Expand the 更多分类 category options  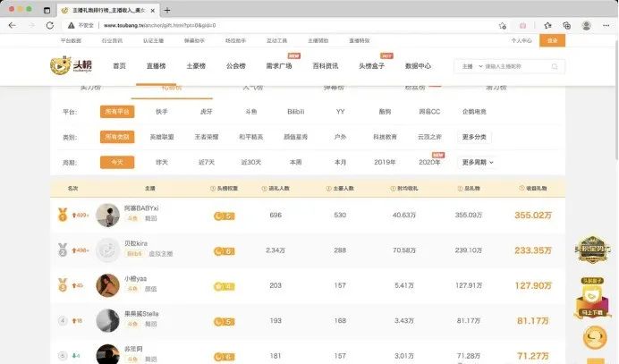click(x=476, y=137)
